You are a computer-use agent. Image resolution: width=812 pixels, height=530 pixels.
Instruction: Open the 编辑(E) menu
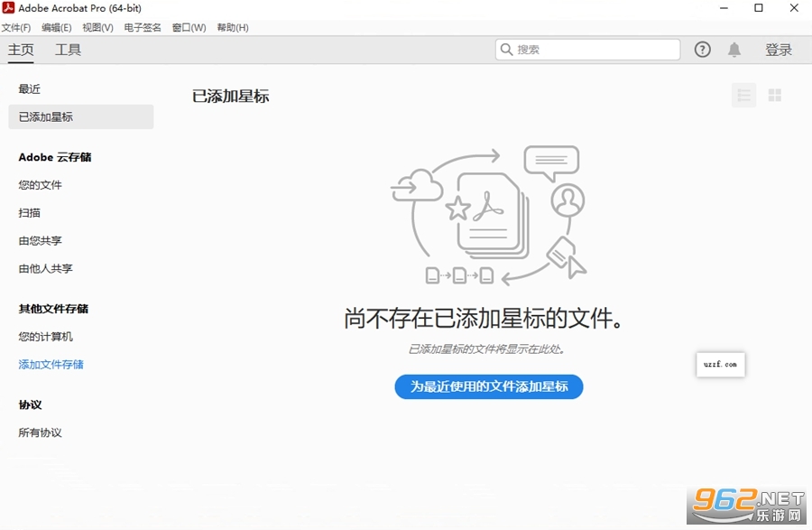click(x=57, y=27)
